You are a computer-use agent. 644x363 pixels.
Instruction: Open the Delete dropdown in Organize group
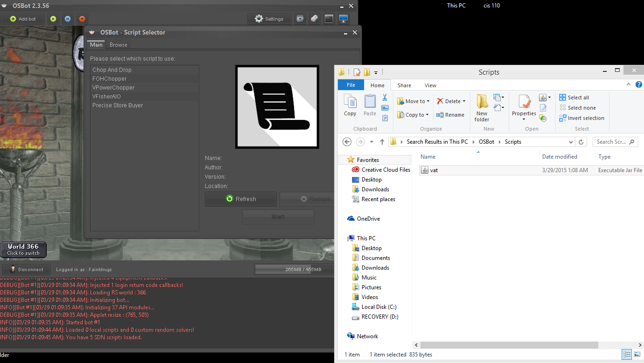point(451,101)
